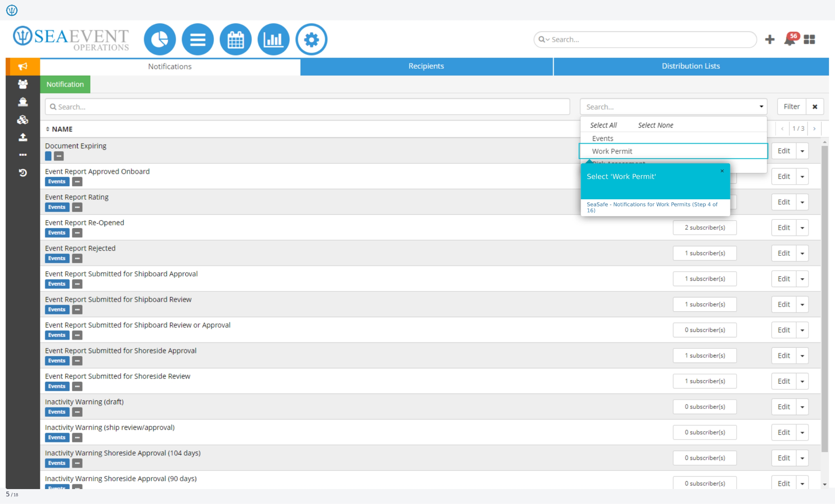Open the notifications bell with 56 badge
Viewport: 835px width, 504px height.
coord(791,39)
